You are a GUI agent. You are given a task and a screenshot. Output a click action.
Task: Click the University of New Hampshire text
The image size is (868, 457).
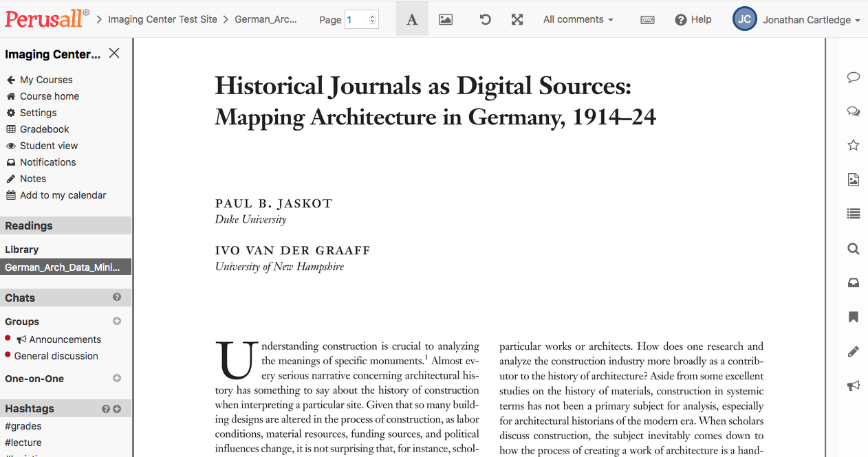pyautogui.click(x=279, y=267)
